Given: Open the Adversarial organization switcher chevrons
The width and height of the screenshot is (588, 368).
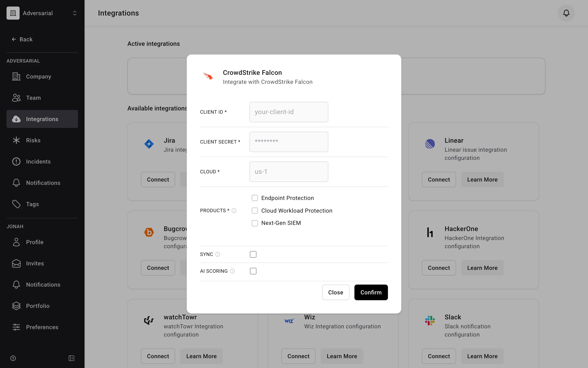Looking at the screenshot, I should (x=75, y=13).
